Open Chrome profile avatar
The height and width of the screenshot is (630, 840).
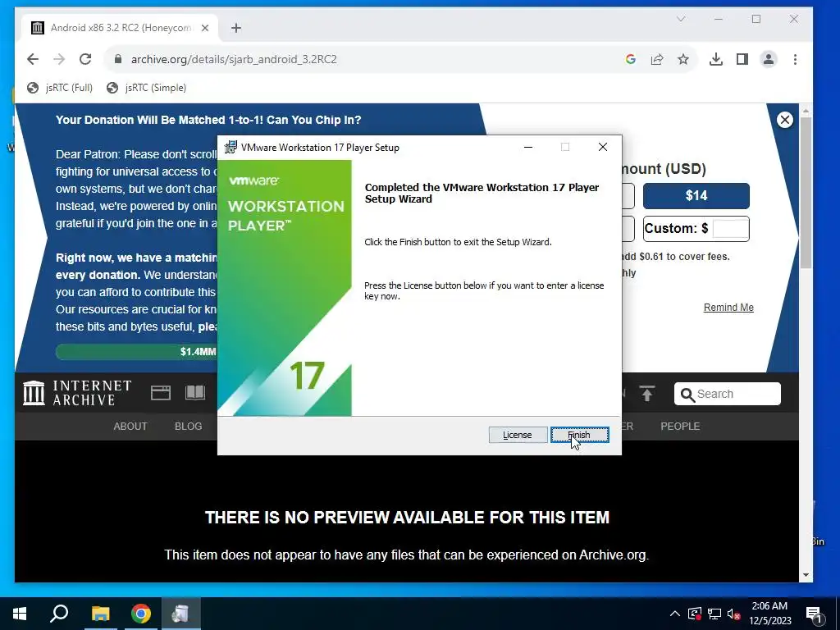(x=769, y=59)
